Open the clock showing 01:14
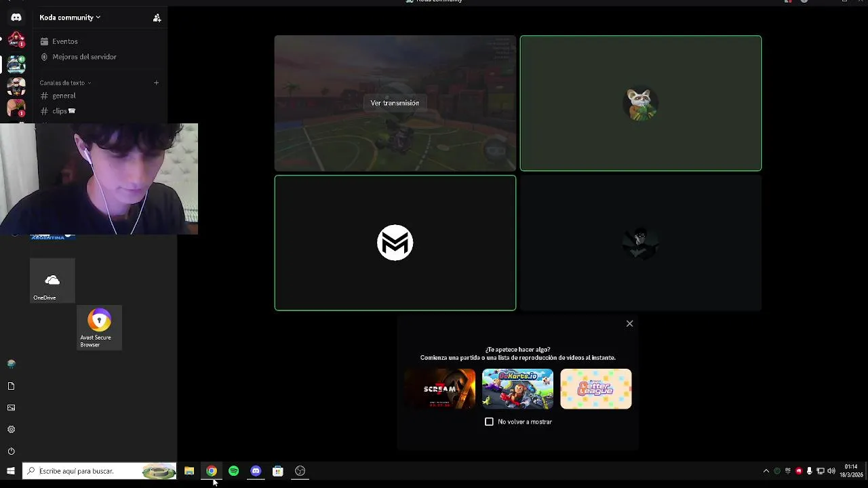The image size is (868, 488). pyautogui.click(x=851, y=471)
